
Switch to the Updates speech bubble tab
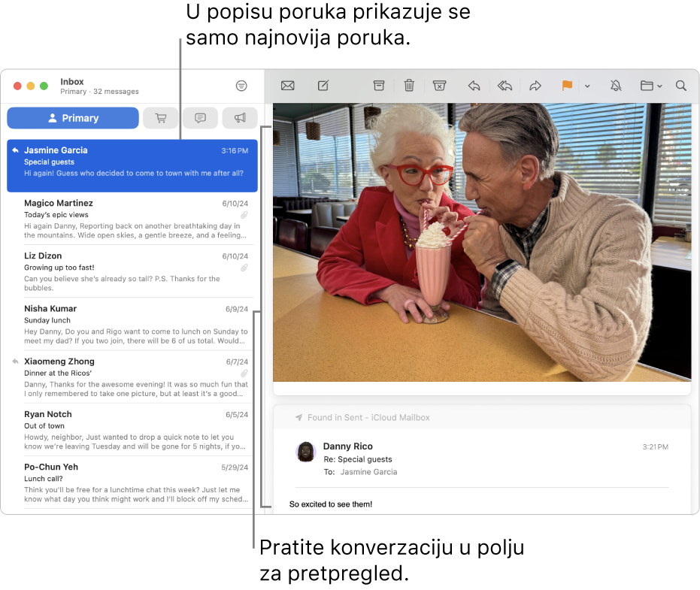coord(201,118)
